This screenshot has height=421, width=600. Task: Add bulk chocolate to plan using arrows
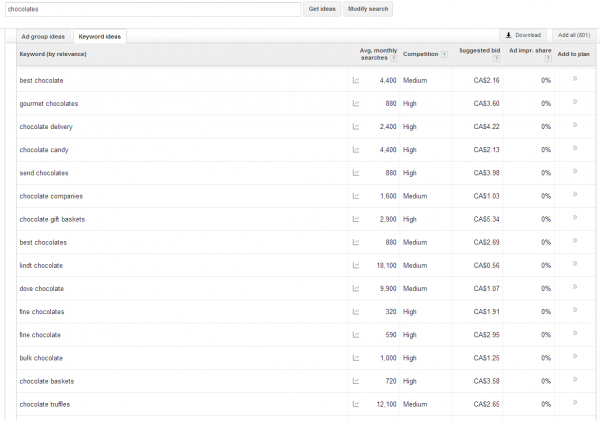[x=574, y=358]
